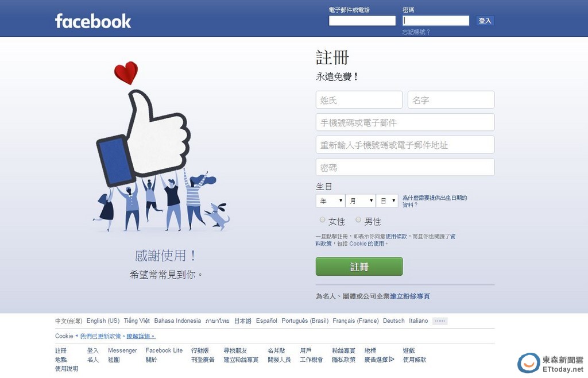Click the 忘記帳號 forgot account link
The width and height of the screenshot is (588, 378).
click(x=416, y=32)
